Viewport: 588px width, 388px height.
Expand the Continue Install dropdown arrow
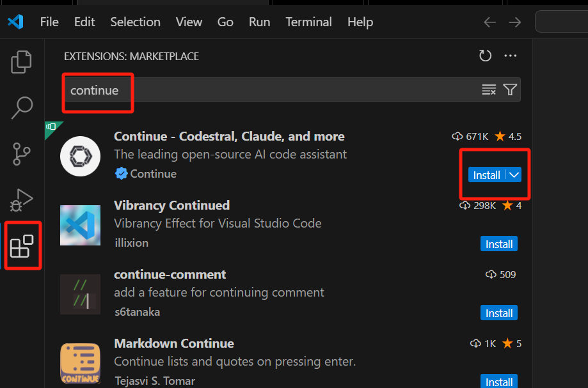point(514,175)
